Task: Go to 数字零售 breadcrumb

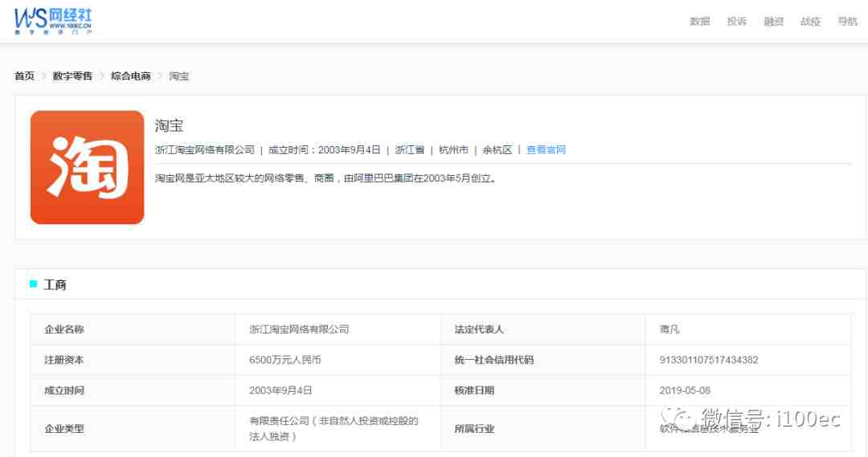Action: 72,75
